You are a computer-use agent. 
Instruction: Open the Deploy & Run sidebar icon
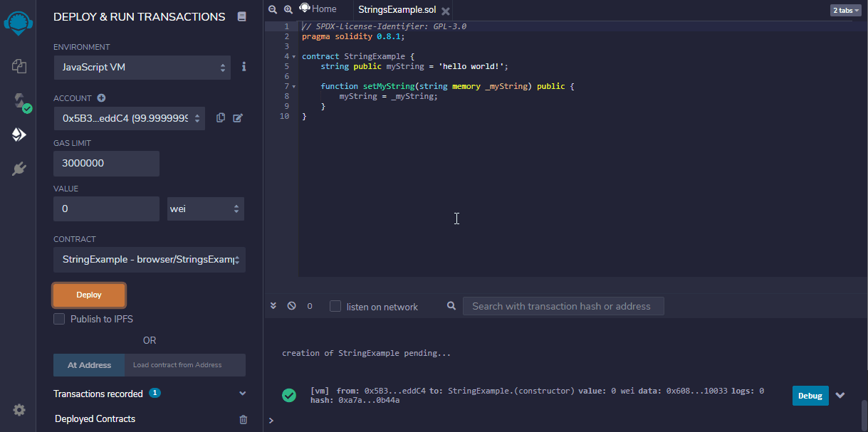(x=19, y=135)
